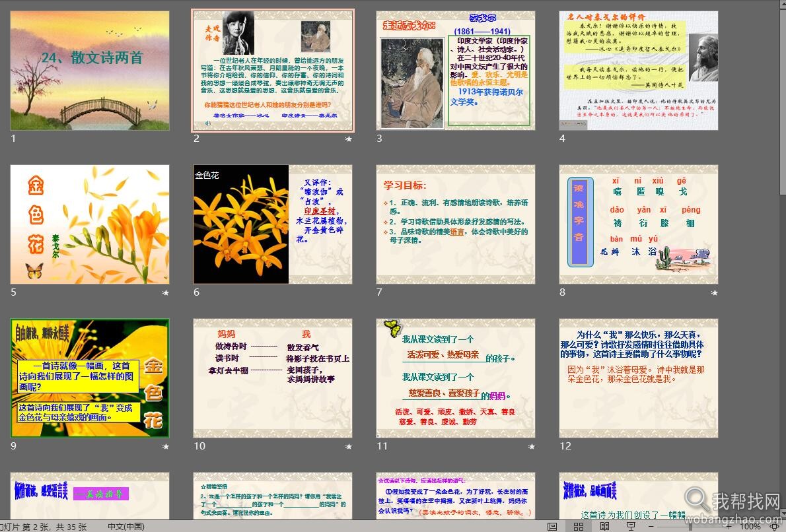Preview animation star under slide 5

165,292
